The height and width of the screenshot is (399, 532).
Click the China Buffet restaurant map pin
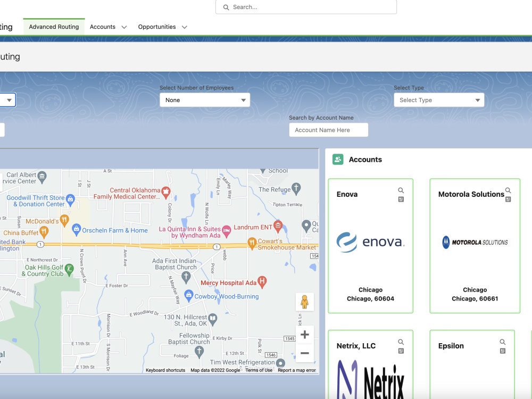click(x=44, y=232)
